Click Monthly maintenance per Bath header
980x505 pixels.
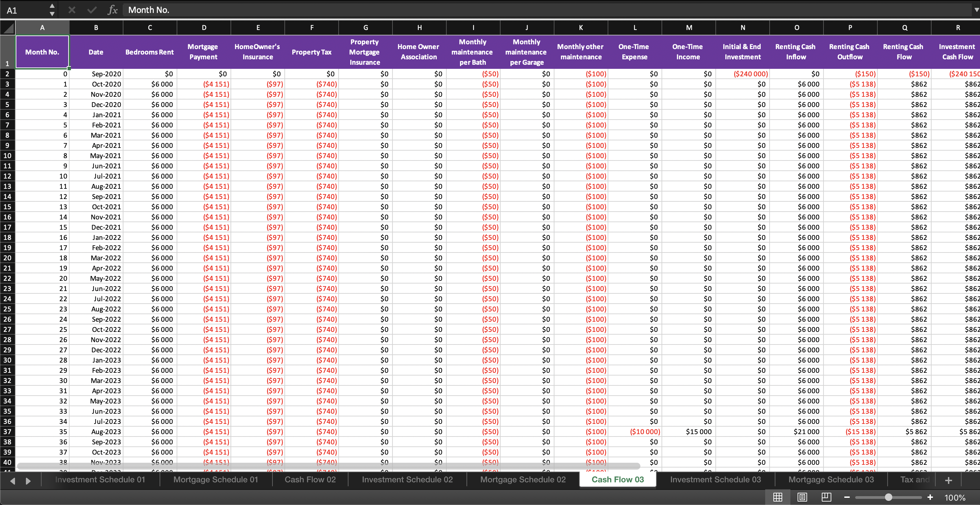click(473, 52)
